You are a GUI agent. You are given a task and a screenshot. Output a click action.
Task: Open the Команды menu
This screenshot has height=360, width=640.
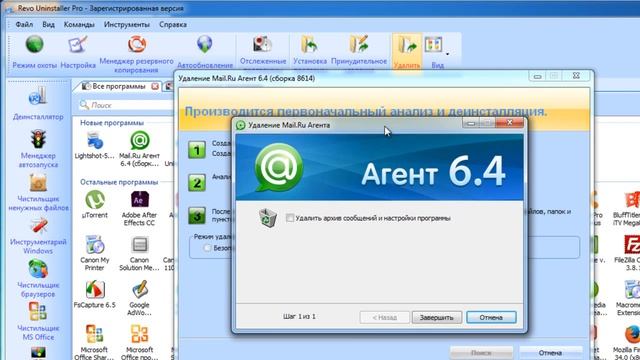[79, 24]
